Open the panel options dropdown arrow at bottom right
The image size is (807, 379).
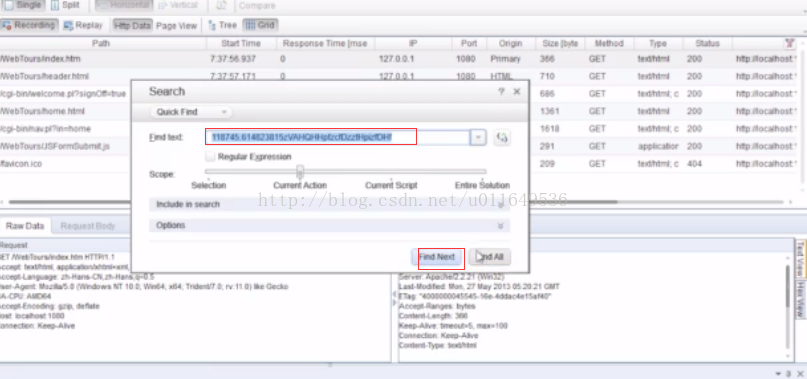778,373
